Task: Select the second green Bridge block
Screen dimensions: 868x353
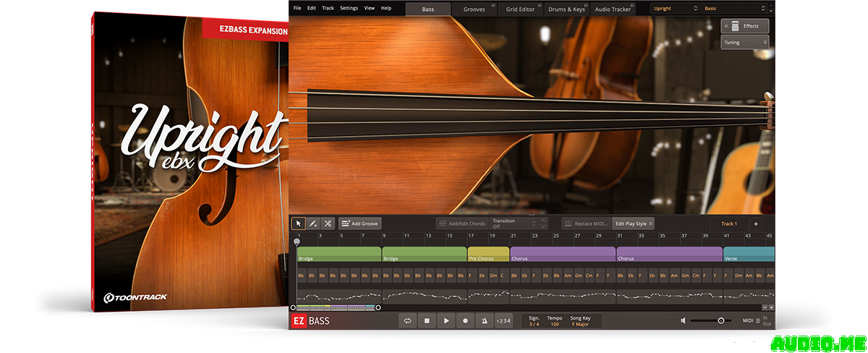Action: point(424,254)
